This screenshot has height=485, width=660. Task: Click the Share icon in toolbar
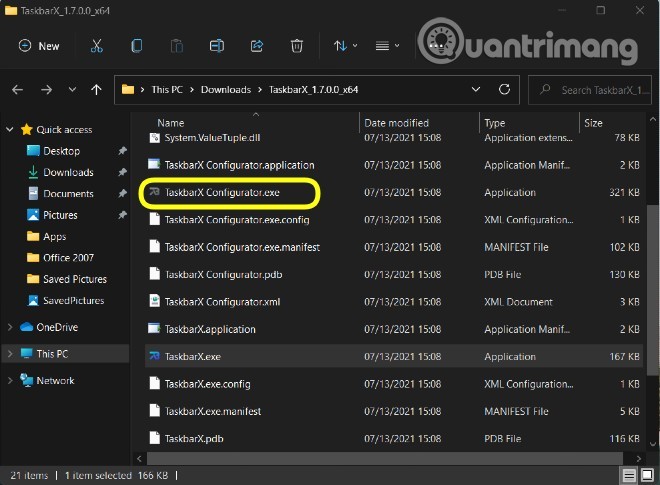257,46
